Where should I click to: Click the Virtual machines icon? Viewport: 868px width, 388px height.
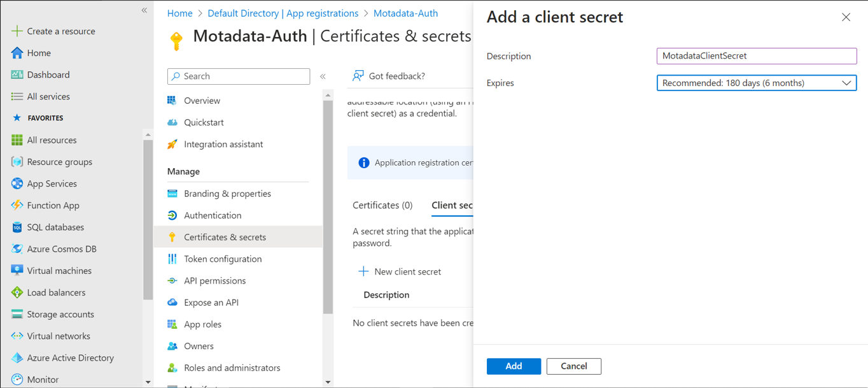pyautogui.click(x=17, y=271)
